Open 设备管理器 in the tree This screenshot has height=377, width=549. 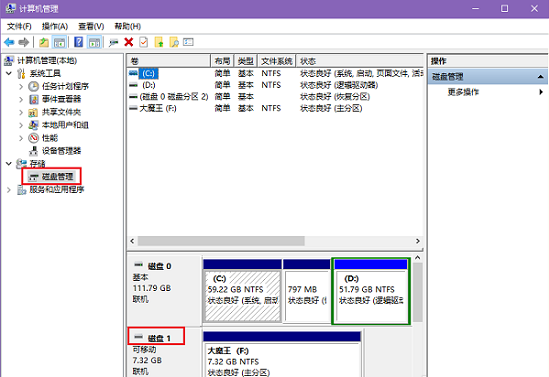point(61,151)
